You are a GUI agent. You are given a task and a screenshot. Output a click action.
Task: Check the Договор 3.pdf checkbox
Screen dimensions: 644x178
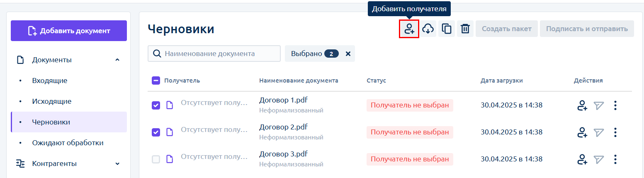(x=156, y=159)
